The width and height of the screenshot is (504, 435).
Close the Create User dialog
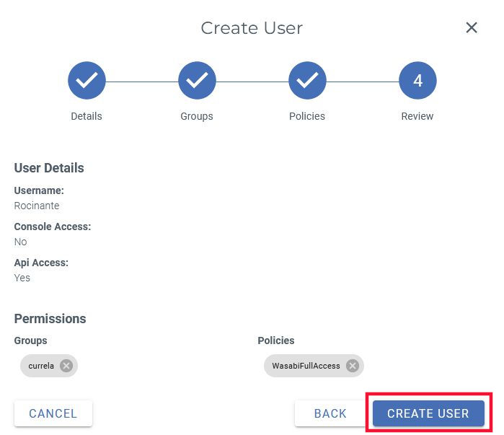coord(472,27)
